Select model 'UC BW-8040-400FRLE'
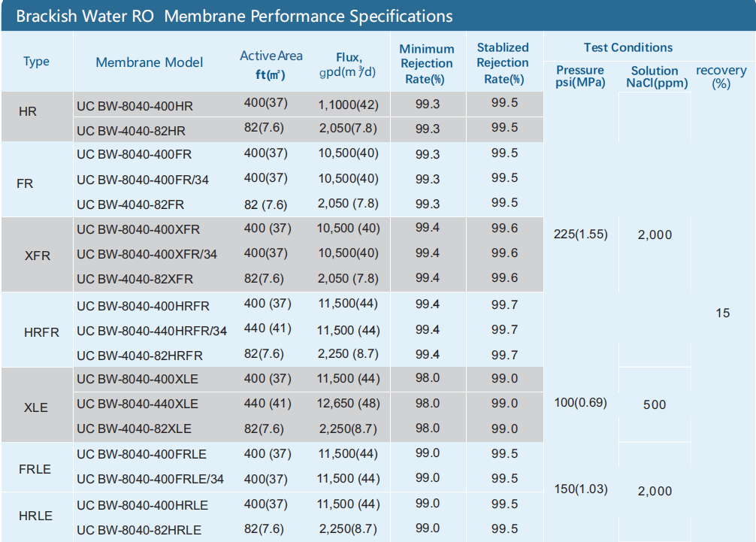 click(x=141, y=455)
